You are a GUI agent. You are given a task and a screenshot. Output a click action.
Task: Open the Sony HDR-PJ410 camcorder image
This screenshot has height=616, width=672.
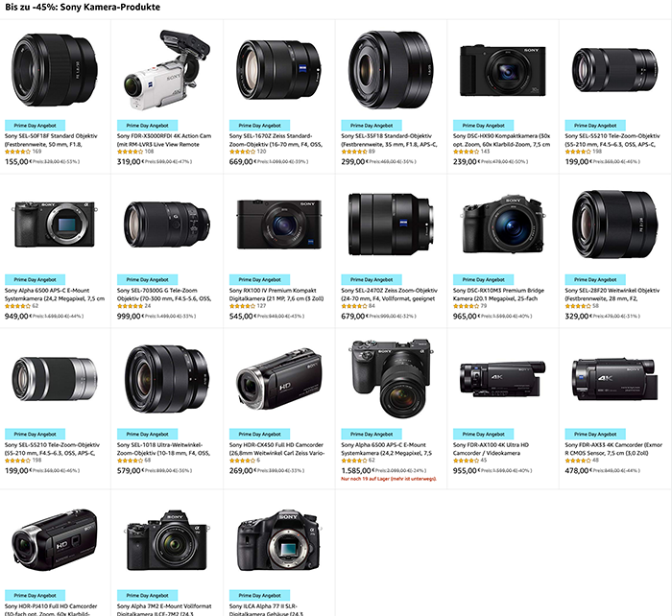(x=55, y=540)
